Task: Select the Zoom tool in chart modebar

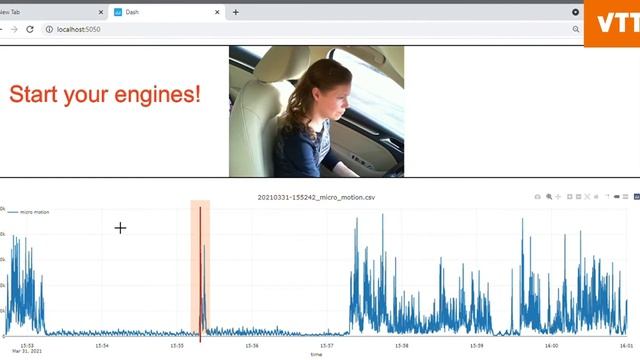Action: (549, 197)
